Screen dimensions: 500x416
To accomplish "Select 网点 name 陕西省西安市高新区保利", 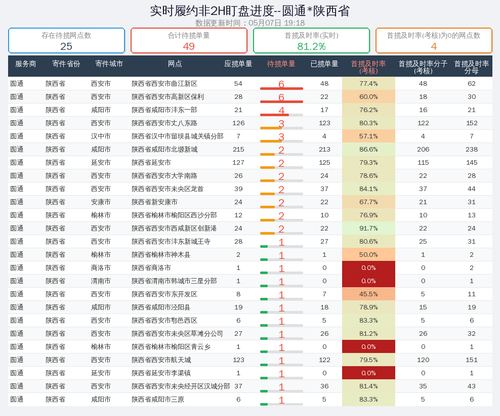I will point(168,97).
